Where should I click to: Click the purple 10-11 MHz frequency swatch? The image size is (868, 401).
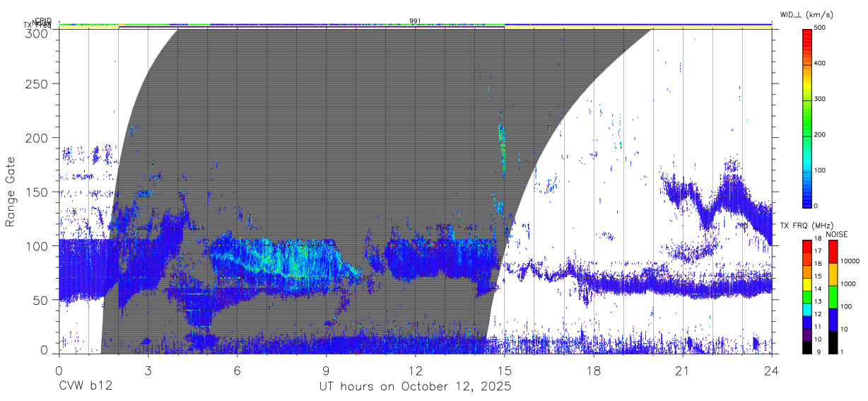[807, 334]
